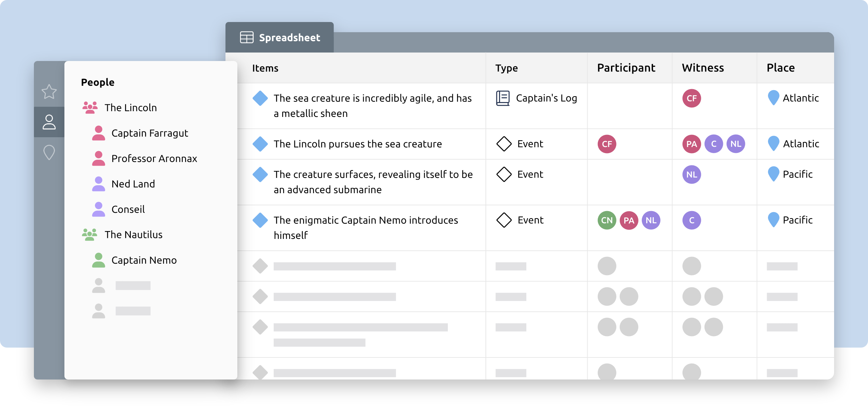The width and height of the screenshot is (868, 410).
Task: Click the blue diamond beside Lincoln pursues item
Action: point(260,144)
